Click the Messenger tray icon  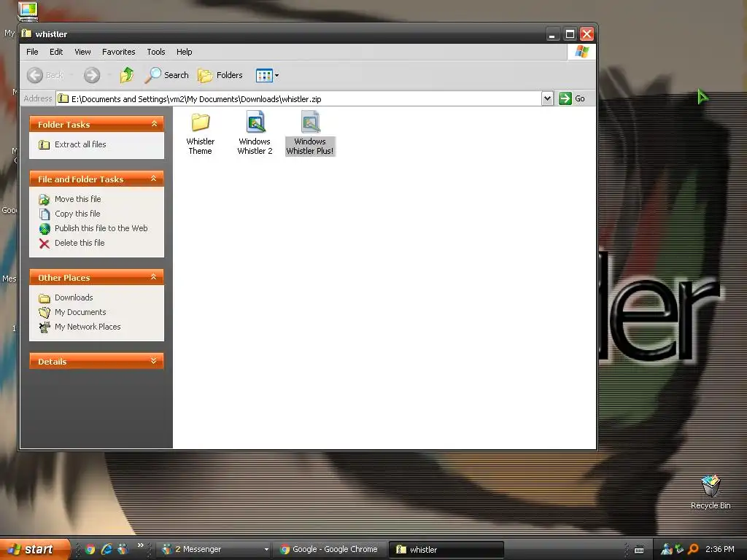(666, 550)
